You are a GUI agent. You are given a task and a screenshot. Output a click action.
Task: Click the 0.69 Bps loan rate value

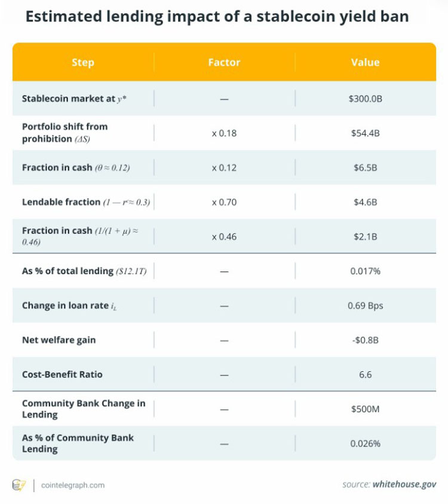tap(366, 306)
